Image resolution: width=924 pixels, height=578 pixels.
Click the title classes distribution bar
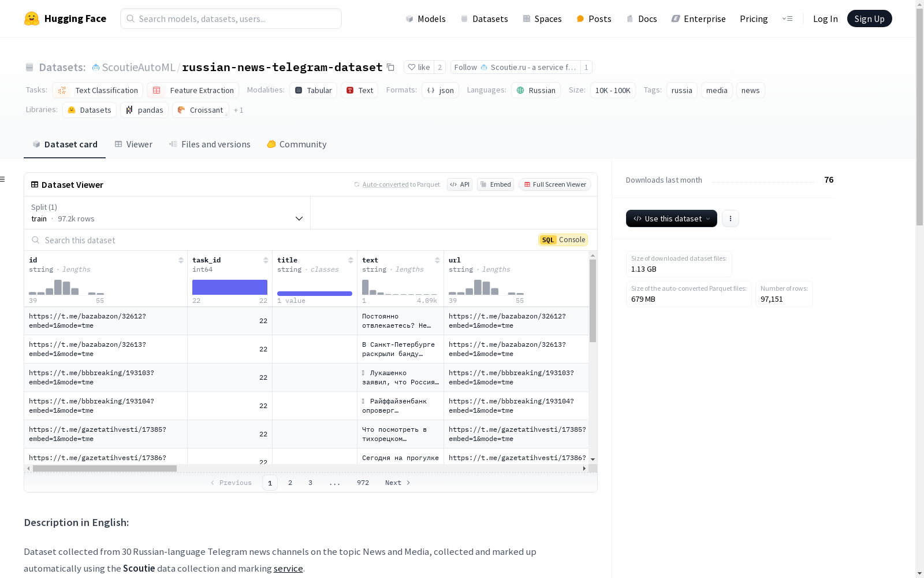click(x=315, y=294)
